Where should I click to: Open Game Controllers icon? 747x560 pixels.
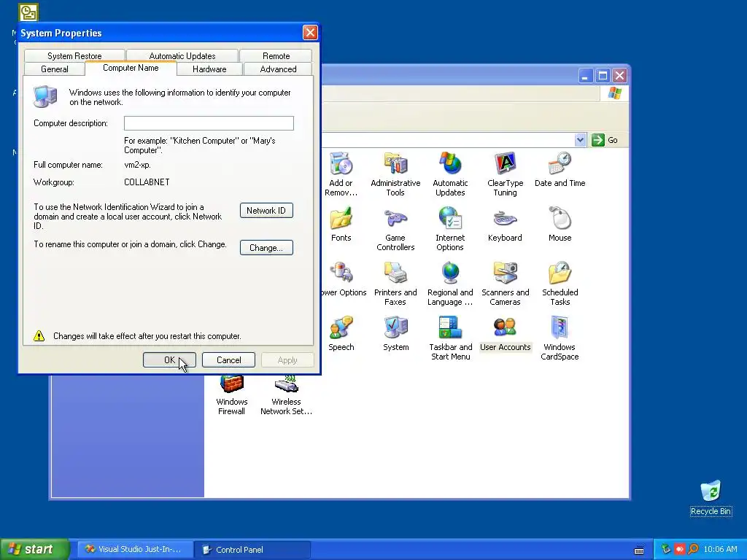coord(395,229)
